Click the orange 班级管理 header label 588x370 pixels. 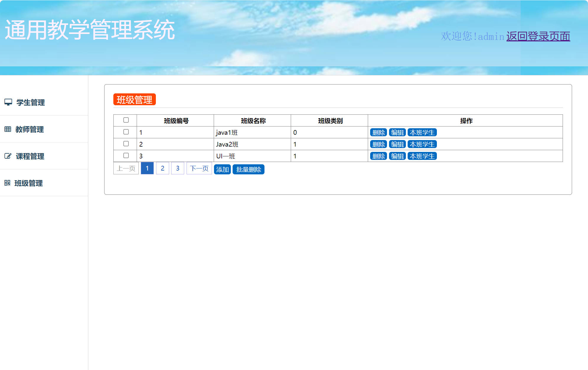[x=135, y=100]
